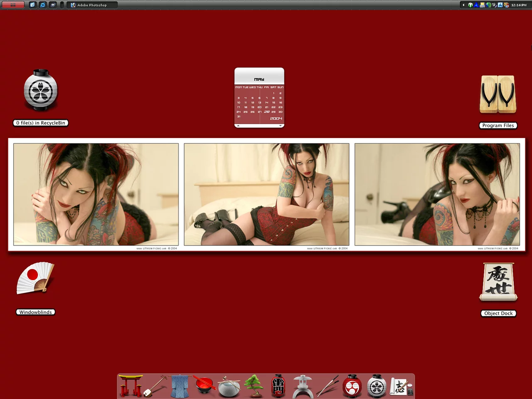Open the Object Dock scroll icon
This screenshot has width=532, height=399.
498,282
